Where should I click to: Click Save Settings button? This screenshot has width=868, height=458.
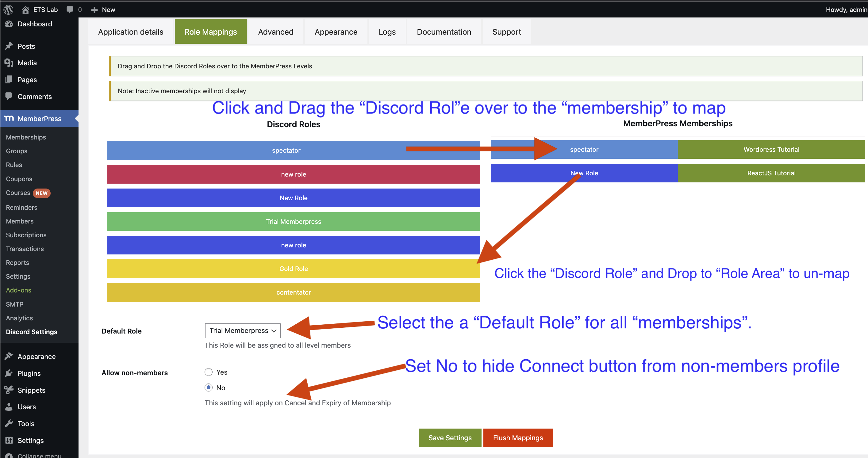pos(450,438)
